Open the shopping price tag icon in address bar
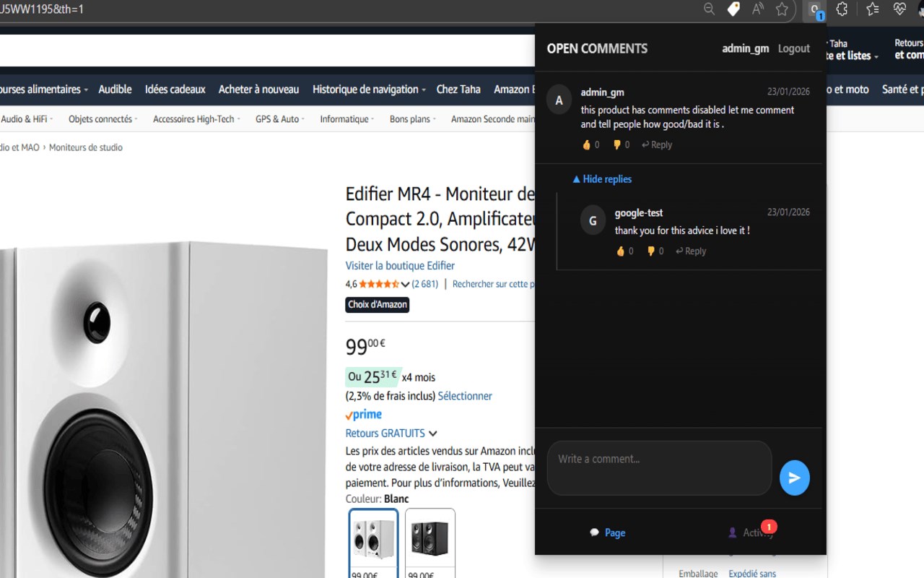This screenshot has width=924, height=578. point(733,9)
